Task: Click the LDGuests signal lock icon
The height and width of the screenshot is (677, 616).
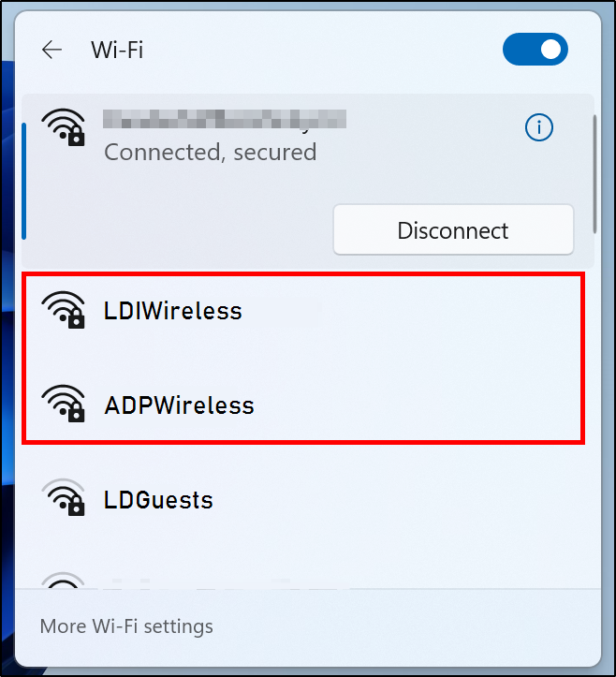Action: 64,497
